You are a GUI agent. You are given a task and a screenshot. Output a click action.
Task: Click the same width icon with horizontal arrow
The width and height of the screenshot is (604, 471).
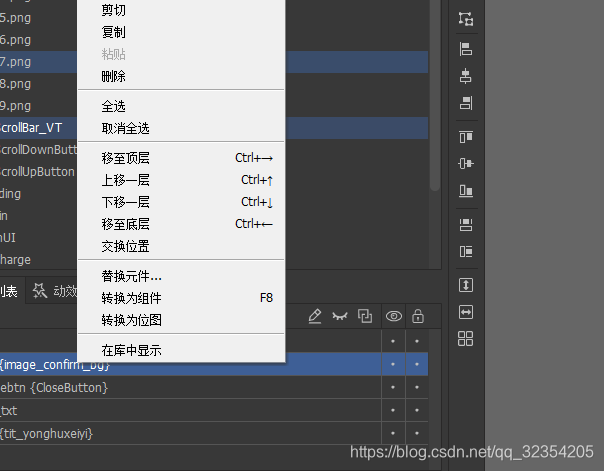click(466, 312)
